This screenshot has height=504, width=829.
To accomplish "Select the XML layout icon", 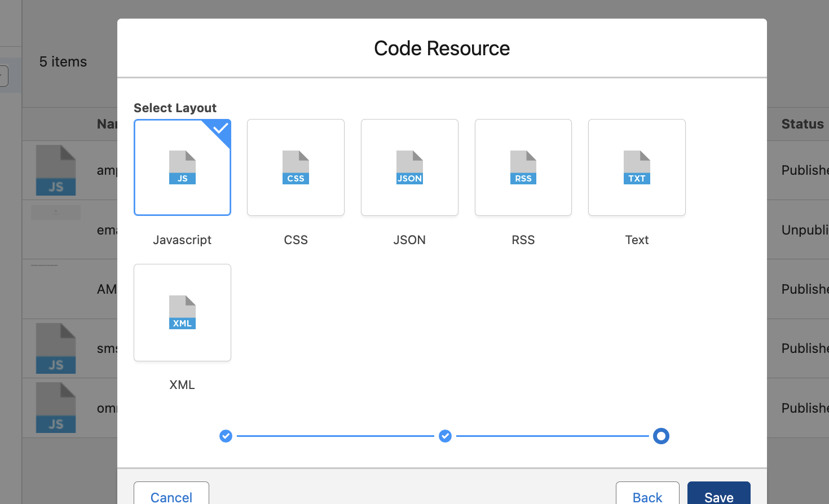I will [182, 312].
